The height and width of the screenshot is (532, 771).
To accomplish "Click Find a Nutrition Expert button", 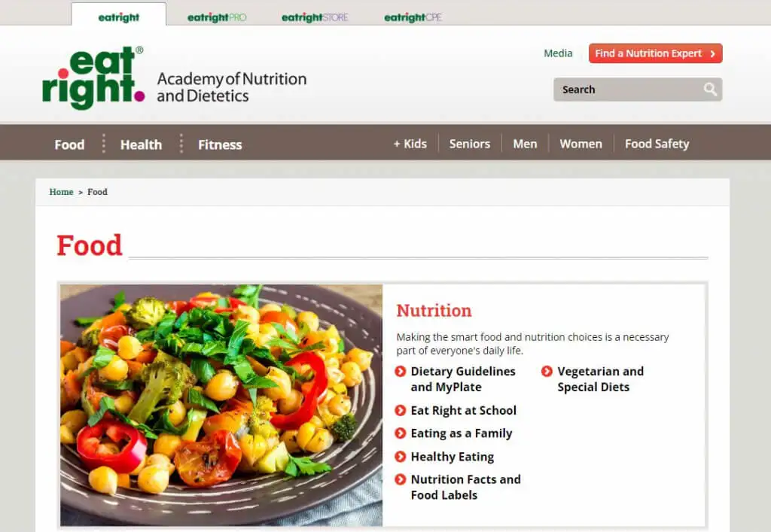I will (x=656, y=53).
